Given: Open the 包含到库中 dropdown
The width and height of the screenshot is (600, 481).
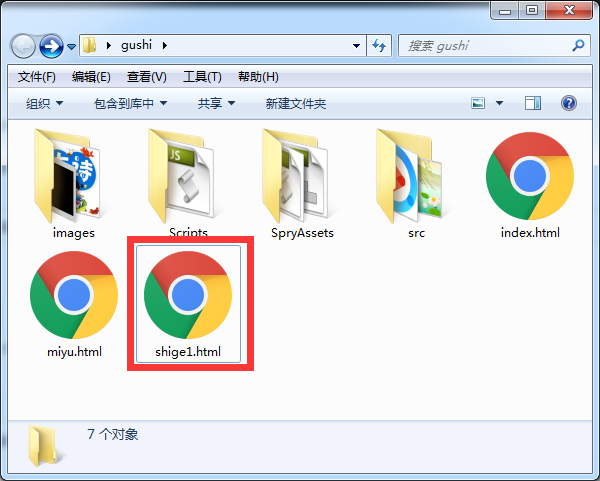Looking at the screenshot, I should click(130, 103).
